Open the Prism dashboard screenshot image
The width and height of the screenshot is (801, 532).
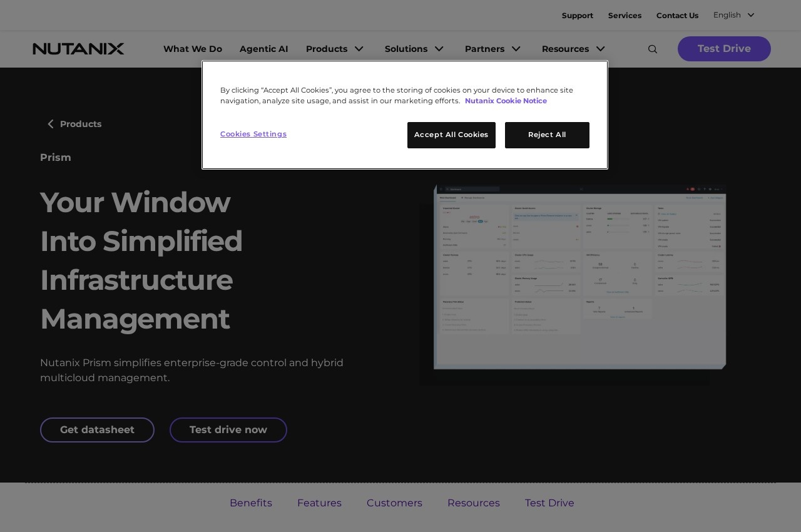click(579, 276)
